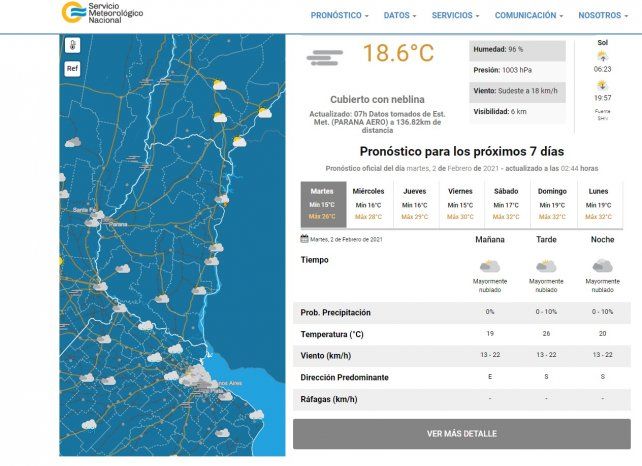Screen dimensions: 642x466
Task: Toggle the thermometer temperature layer on map
Action: (72, 45)
